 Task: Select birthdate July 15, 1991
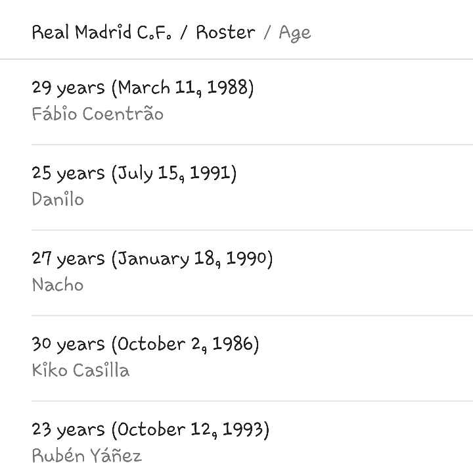coord(173,173)
